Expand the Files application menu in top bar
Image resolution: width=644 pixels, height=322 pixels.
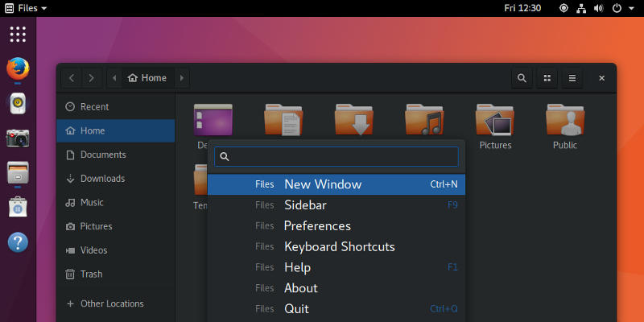[26, 8]
